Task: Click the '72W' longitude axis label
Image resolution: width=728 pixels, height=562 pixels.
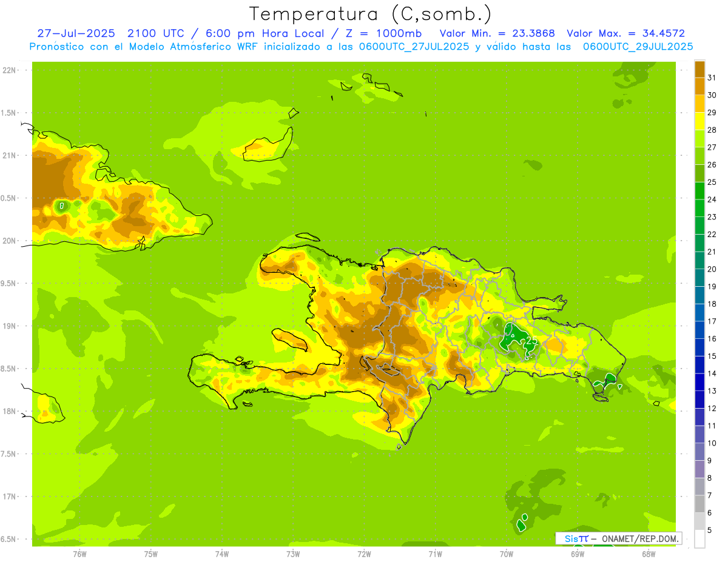Action: pos(364,554)
